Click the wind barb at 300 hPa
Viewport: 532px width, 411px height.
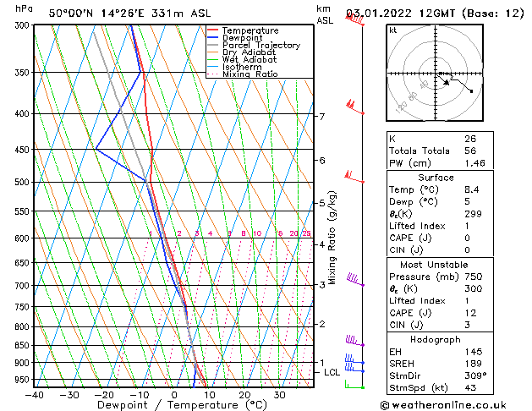coord(355,19)
